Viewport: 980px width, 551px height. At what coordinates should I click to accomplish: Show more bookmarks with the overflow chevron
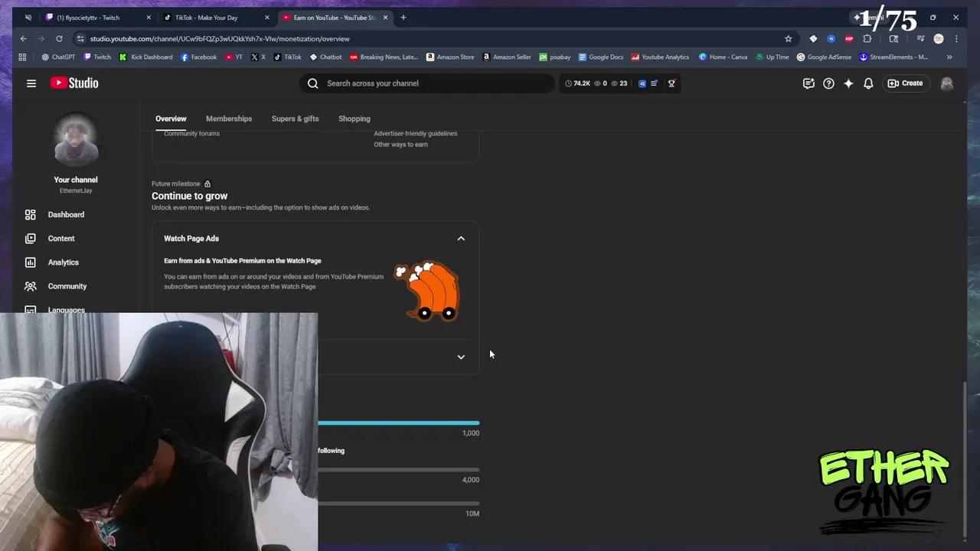pos(949,57)
